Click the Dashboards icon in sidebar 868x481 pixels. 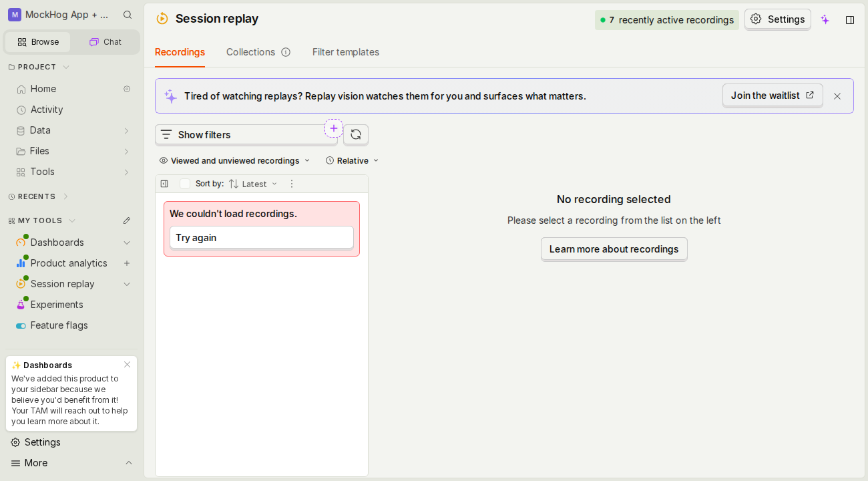21,242
